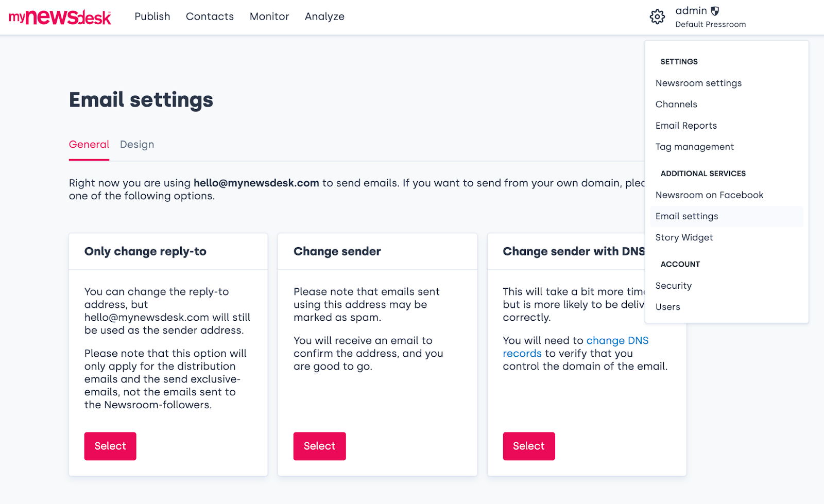Open the Story Widget page

pyautogui.click(x=684, y=237)
